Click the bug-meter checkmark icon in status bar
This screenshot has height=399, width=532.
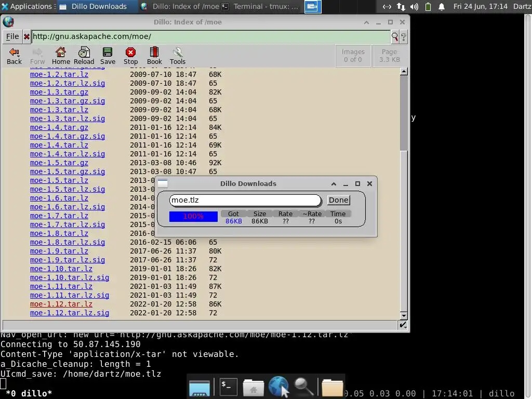(403, 325)
